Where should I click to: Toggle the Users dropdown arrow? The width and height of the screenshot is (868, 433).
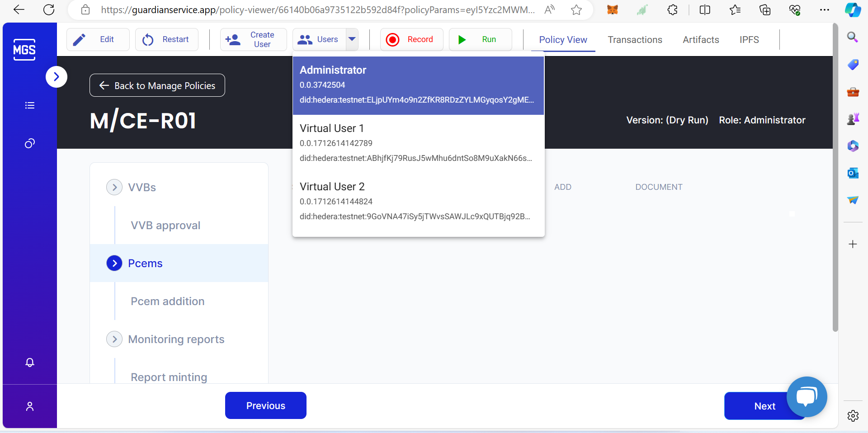(352, 39)
